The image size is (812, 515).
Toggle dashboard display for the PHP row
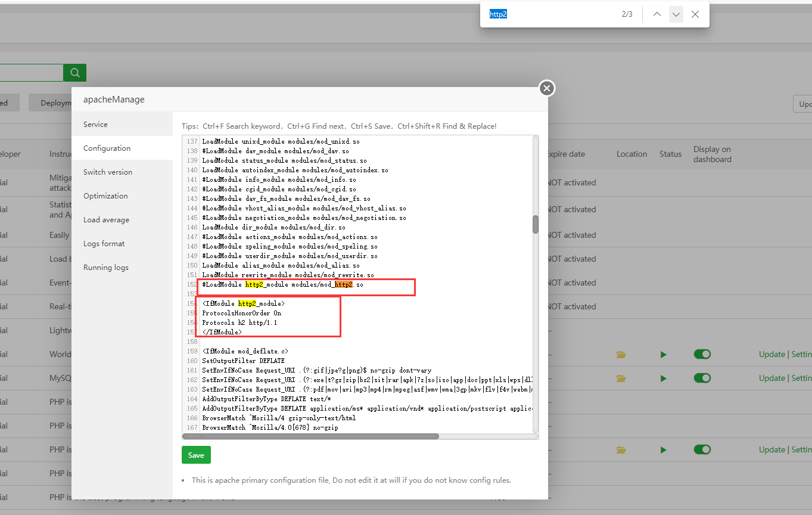pyautogui.click(x=702, y=449)
